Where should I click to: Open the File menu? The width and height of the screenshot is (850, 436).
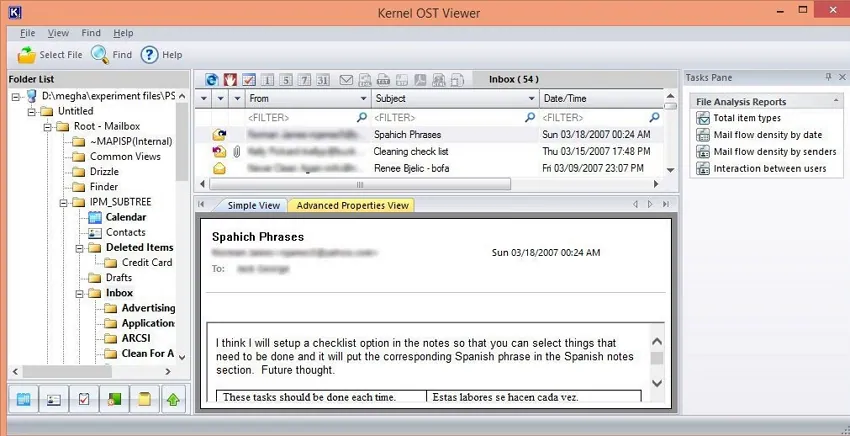pyautogui.click(x=27, y=33)
